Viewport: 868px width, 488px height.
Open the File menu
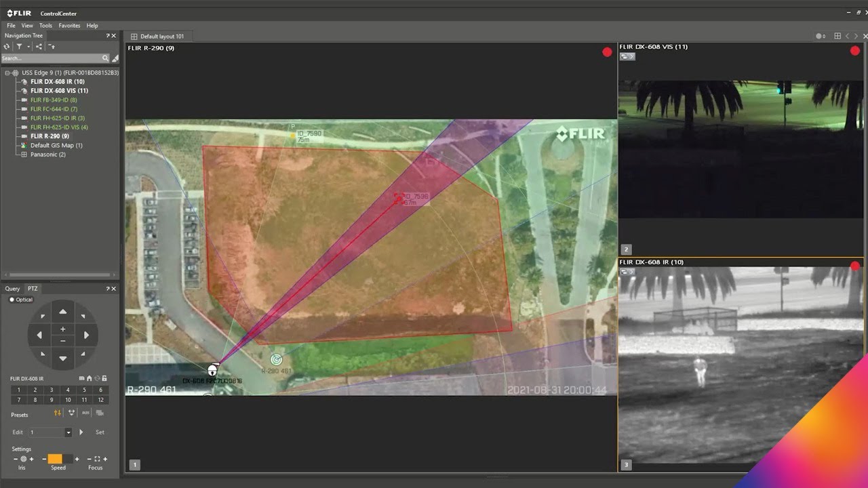[11, 26]
